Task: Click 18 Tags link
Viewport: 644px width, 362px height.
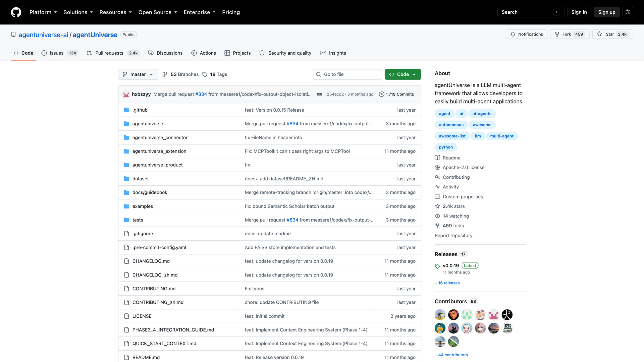Action: (x=215, y=74)
